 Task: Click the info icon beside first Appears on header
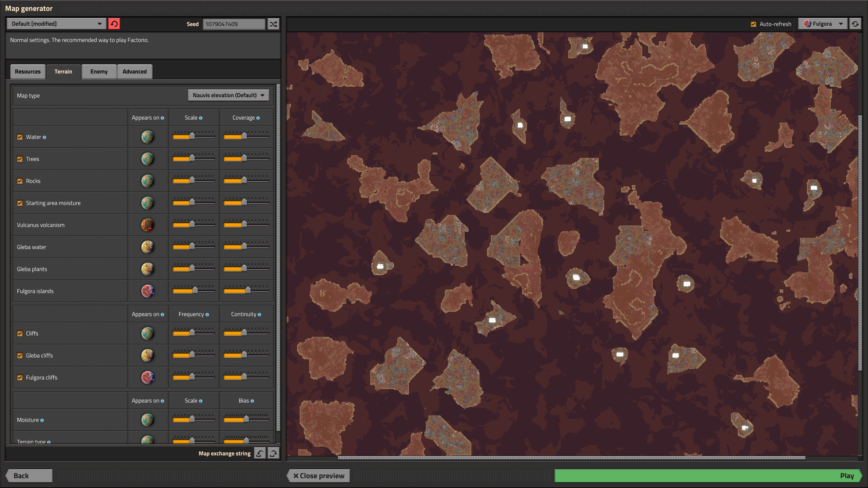click(x=162, y=118)
